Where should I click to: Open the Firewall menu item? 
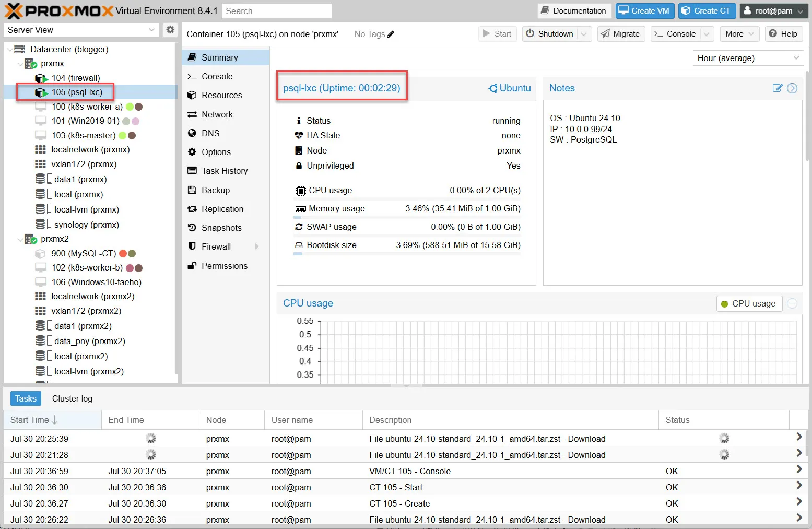coord(216,246)
